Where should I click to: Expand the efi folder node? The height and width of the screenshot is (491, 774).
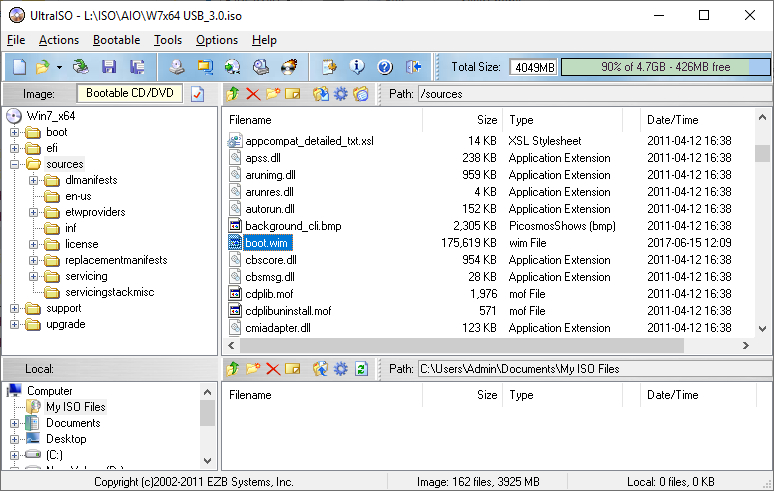[x=14, y=148]
